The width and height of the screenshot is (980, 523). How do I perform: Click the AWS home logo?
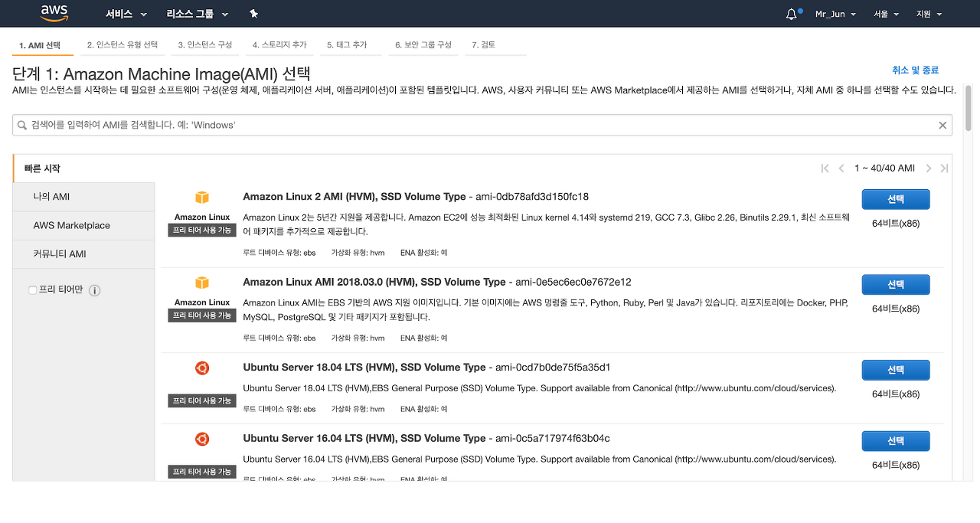(x=54, y=12)
